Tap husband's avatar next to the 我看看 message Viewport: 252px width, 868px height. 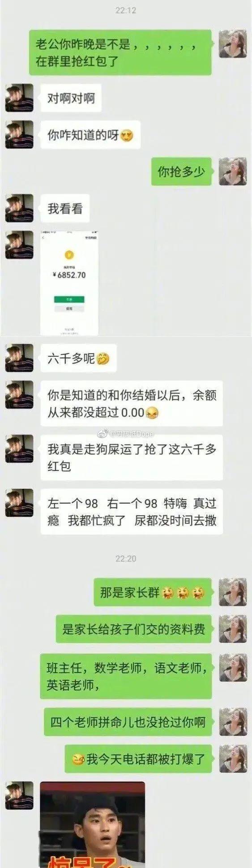(19, 208)
